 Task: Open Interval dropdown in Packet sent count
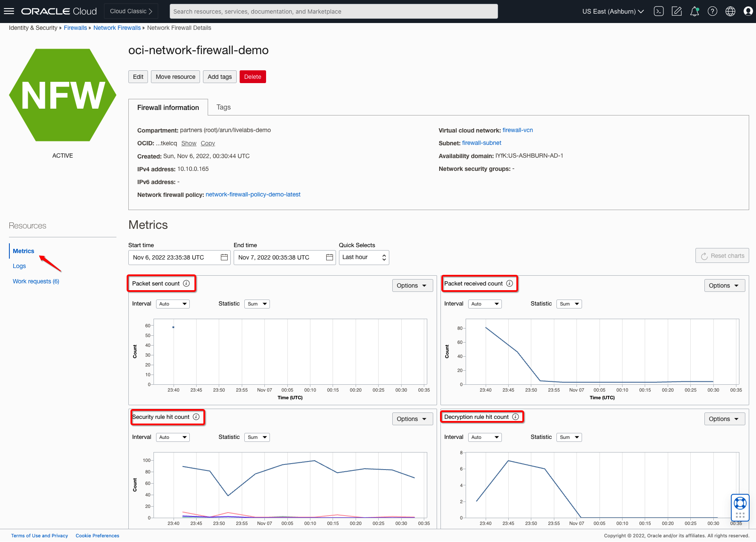coord(173,304)
